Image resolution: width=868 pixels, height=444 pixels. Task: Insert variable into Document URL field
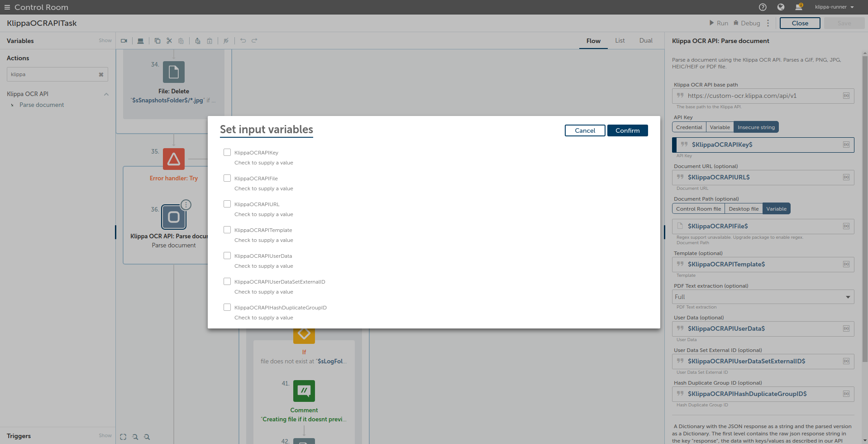pos(846,177)
